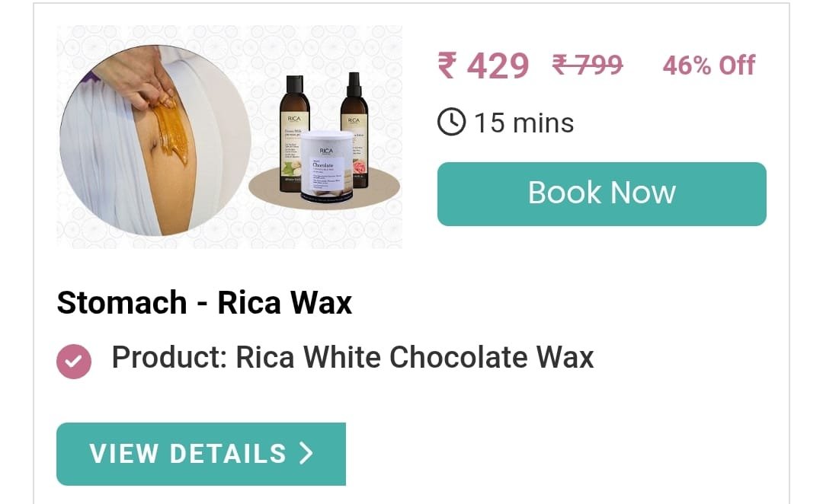823x504 pixels.
Task: Click the circular stomach waxing photo
Action: (x=155, y=140)
